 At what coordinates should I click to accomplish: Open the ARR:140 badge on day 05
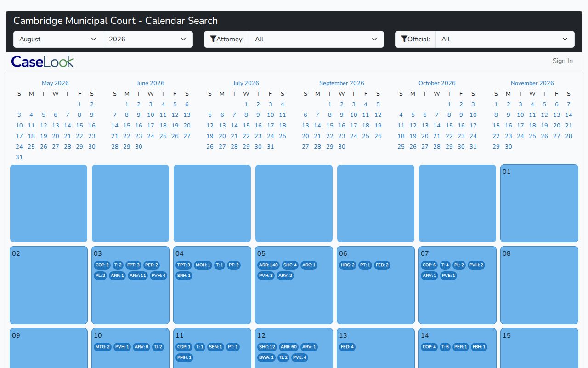(268, 265)
